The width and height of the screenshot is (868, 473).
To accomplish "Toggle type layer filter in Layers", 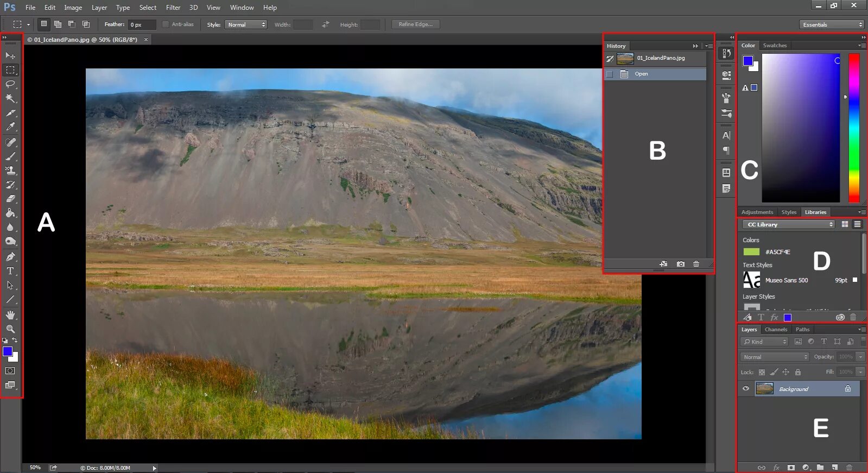I will pos(824,342).
